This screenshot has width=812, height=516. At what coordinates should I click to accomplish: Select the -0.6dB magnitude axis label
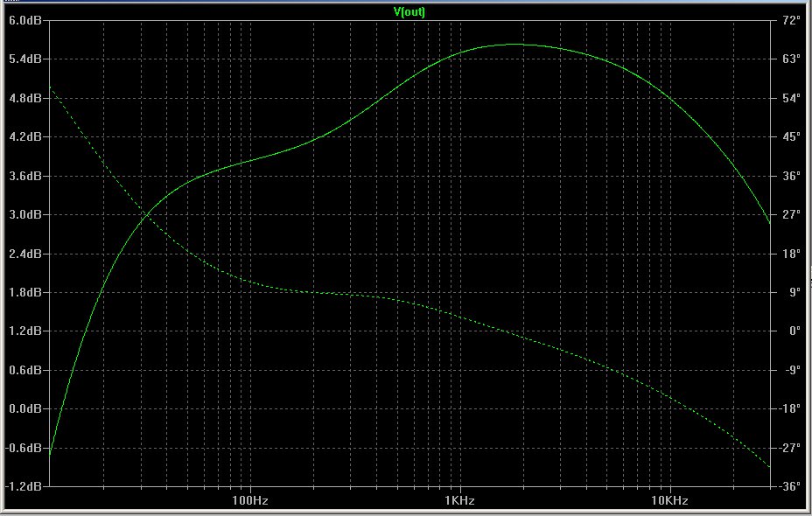coord(23,448)
